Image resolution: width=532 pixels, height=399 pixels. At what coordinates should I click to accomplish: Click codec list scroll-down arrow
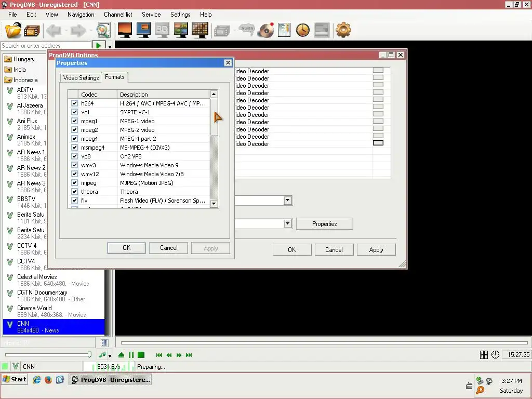[214, 204]
